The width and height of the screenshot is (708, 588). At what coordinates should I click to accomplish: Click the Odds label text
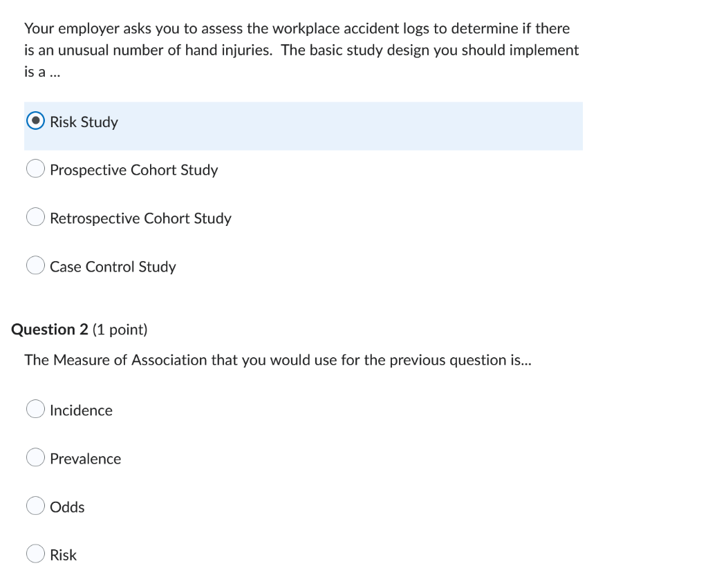(67, 507)
